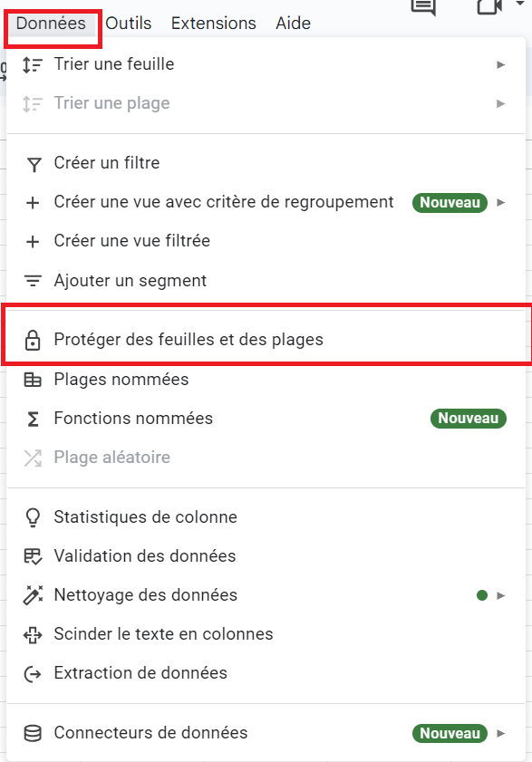Open the Outils menu

point(129,24)
